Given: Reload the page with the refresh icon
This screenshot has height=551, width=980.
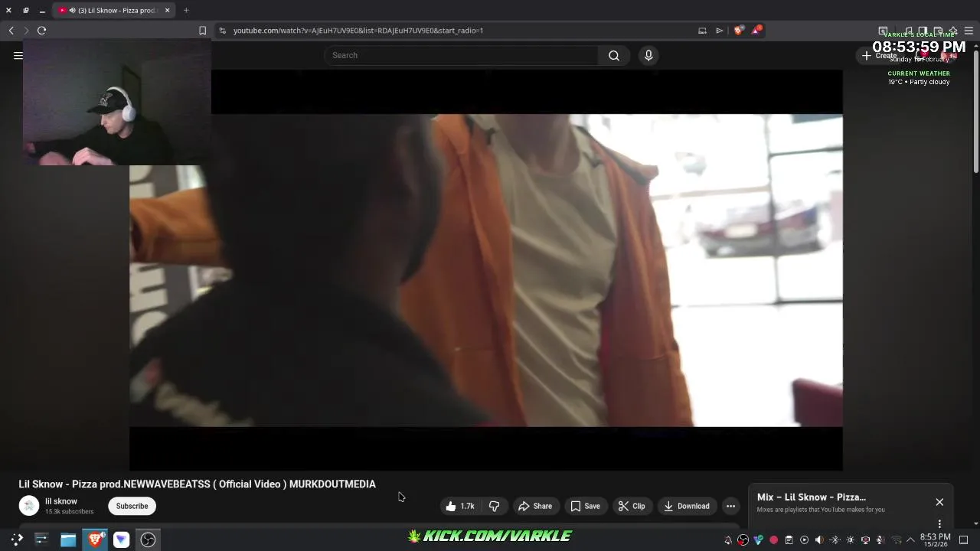Looking at the screenshot, I should coord(42,31).
